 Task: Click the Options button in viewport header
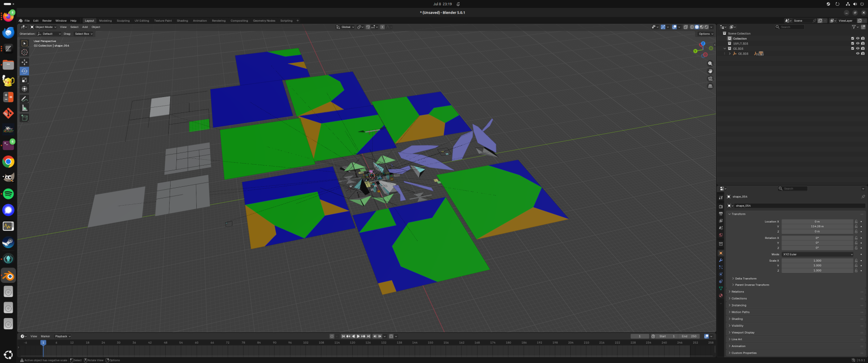point(706,34)
